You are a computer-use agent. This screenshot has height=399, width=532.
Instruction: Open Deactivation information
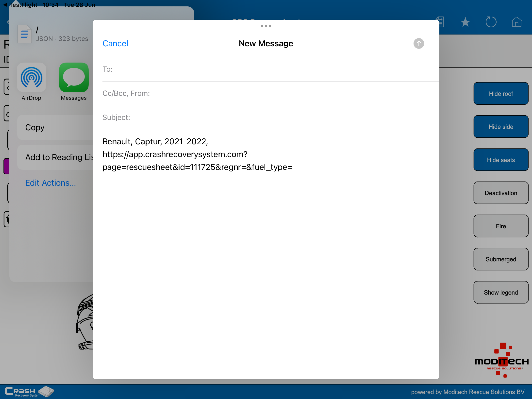pos(501,193)
